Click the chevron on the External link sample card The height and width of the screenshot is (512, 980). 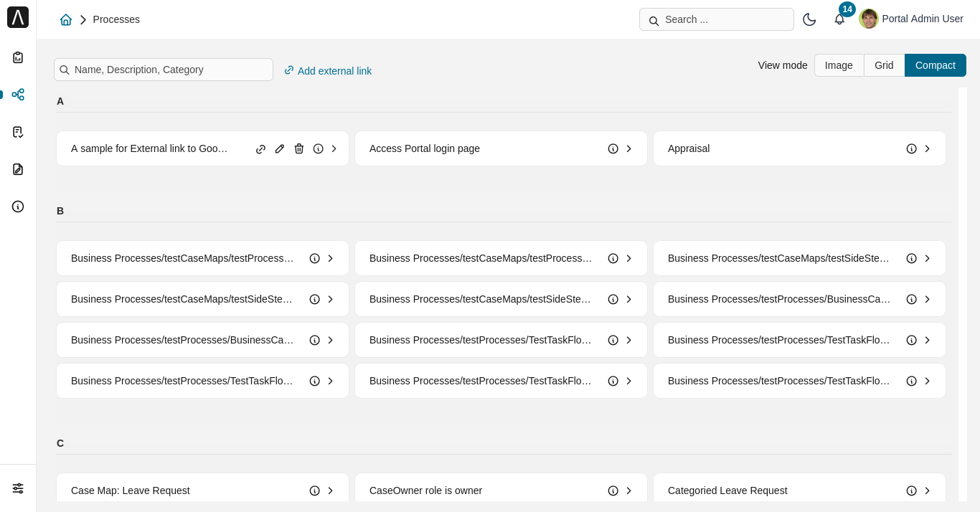point(334,148)
